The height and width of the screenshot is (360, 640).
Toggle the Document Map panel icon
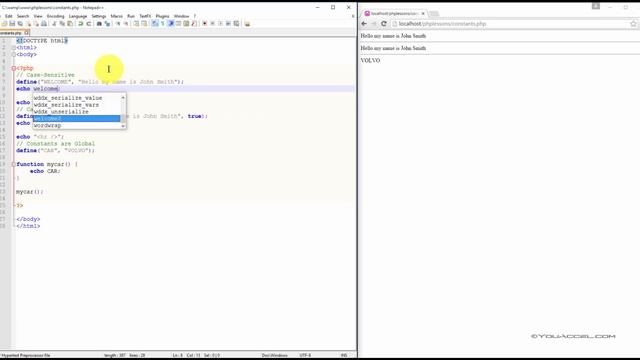pos(187,24)
